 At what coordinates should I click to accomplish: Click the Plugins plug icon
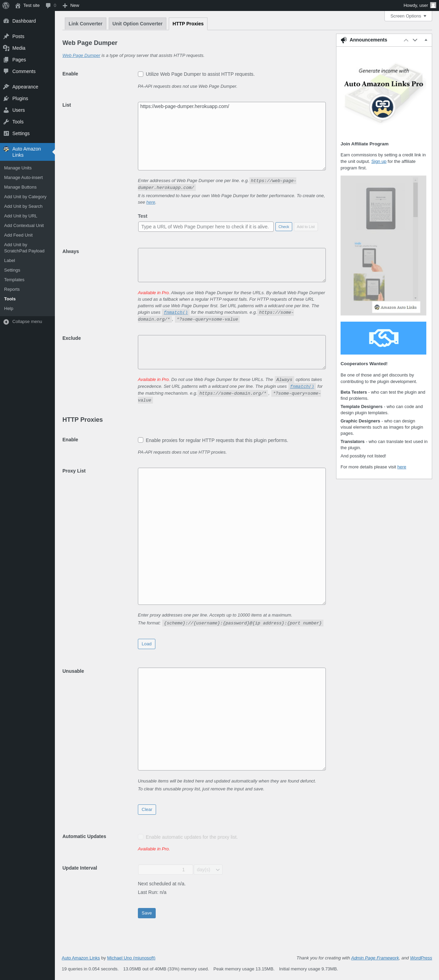coord(6,98)
